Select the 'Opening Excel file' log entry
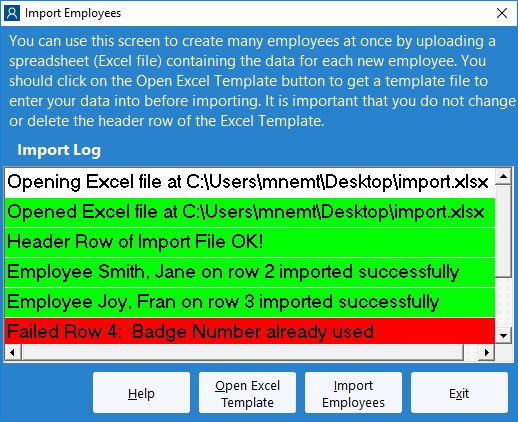 click(250, 182)
